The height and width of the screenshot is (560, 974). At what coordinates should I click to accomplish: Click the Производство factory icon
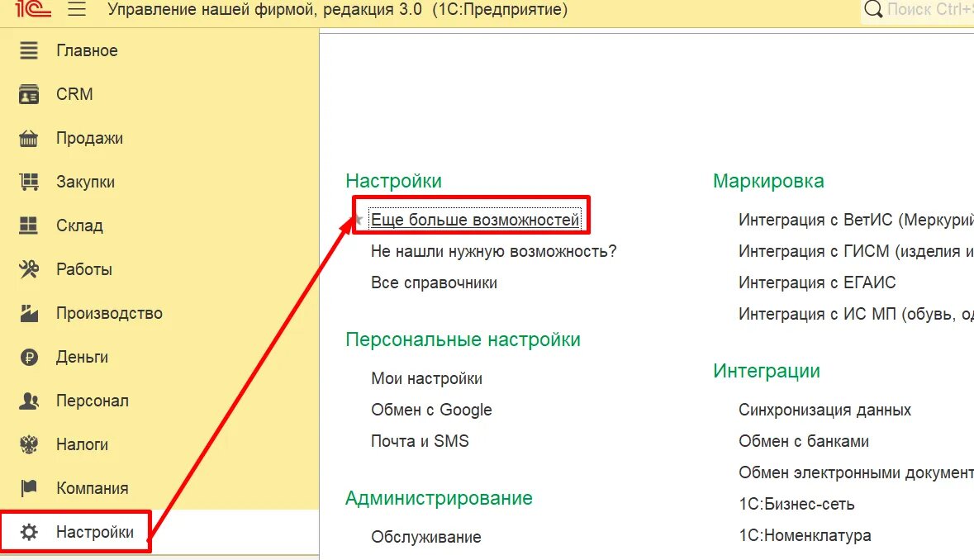pos(29,313)
